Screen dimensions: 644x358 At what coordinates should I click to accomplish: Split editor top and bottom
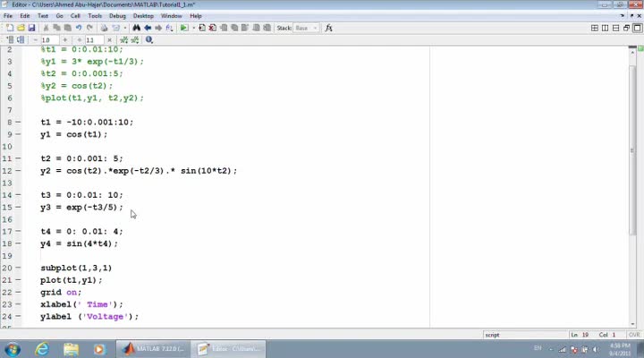(615, 28)
